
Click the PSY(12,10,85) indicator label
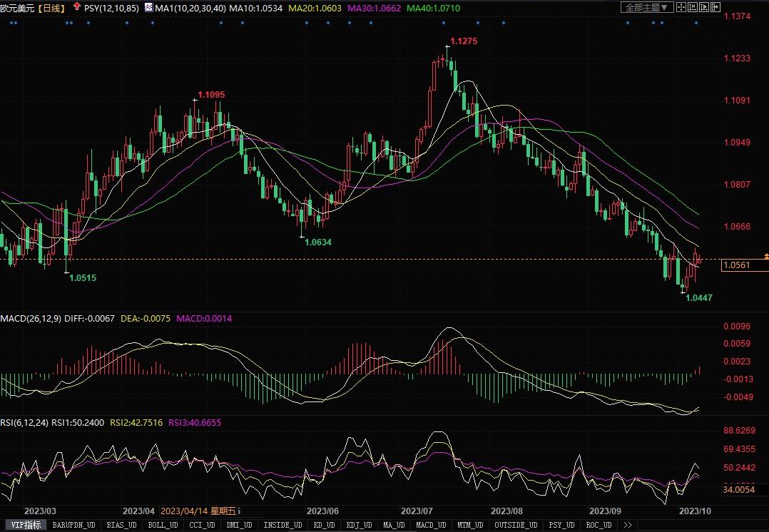[x=111, y=9]
